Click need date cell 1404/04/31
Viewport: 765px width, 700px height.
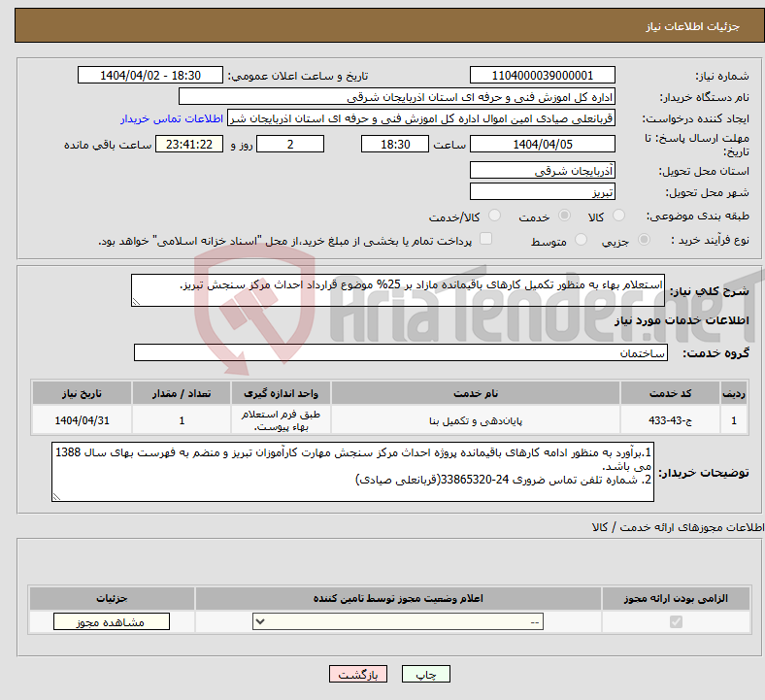click(x=82, y=420)
